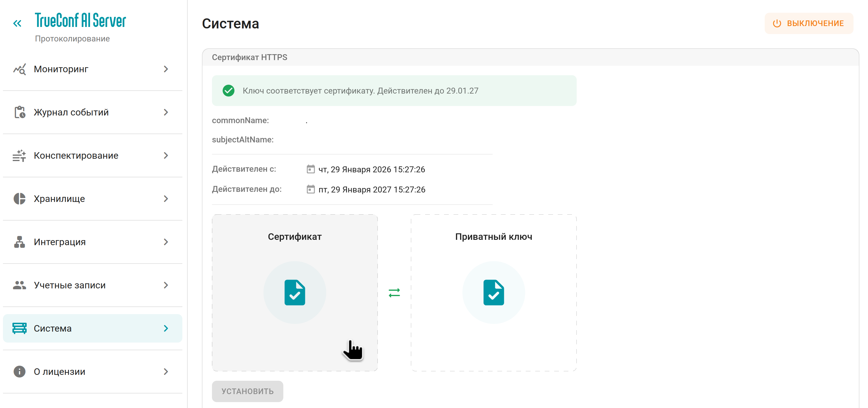Viewport: 868px width, 408px height.
Task: Click the УСТАНОВИТЬ button
Action: pos(247,391)
